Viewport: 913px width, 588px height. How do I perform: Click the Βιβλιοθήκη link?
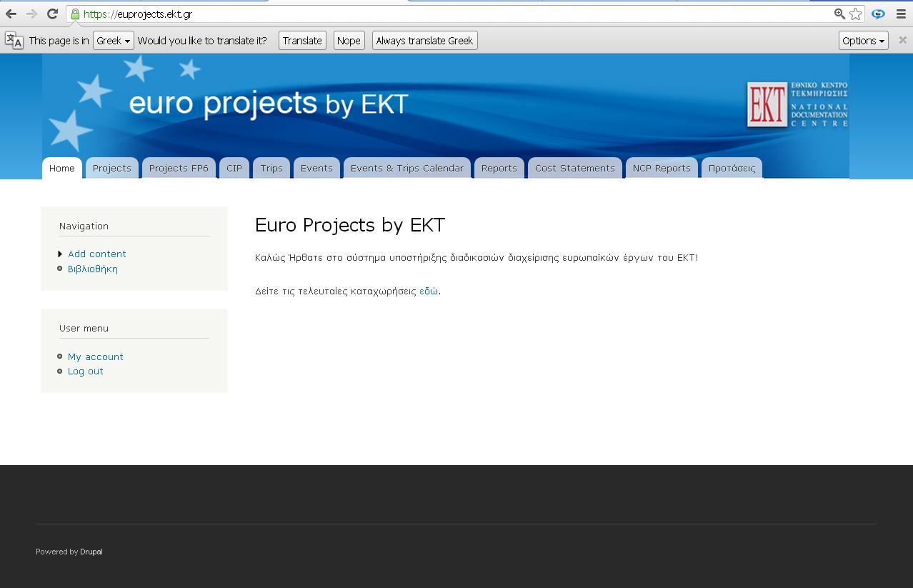[x=93, y=269]
